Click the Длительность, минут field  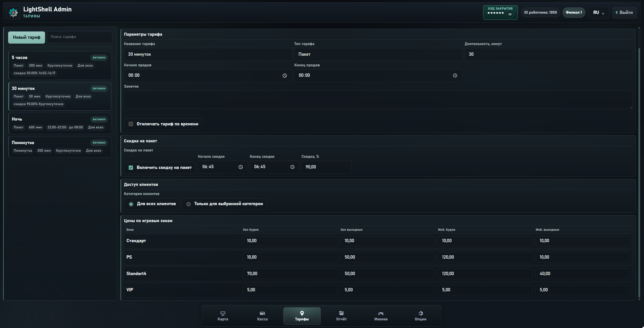coord(548,54)
